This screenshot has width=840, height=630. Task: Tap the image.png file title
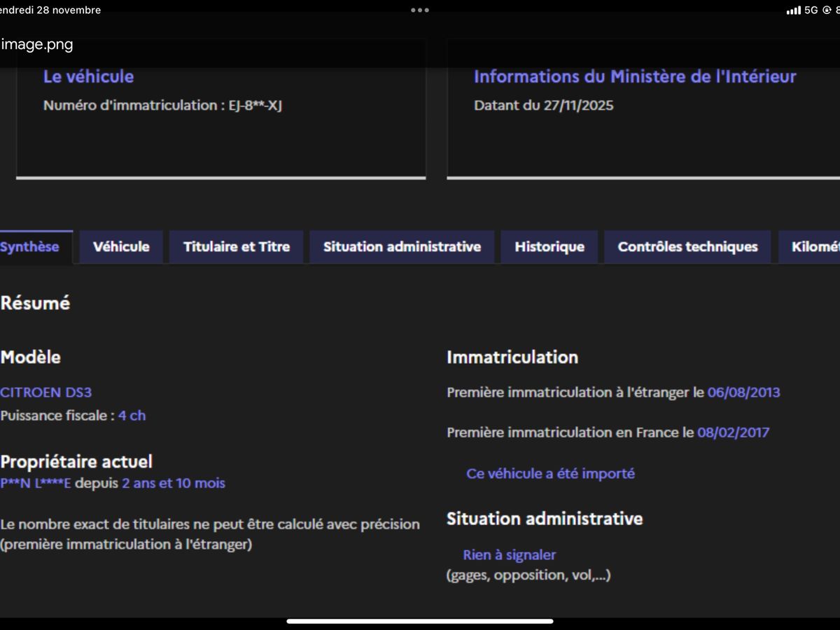pyautogui.click(x=38, y=45)
